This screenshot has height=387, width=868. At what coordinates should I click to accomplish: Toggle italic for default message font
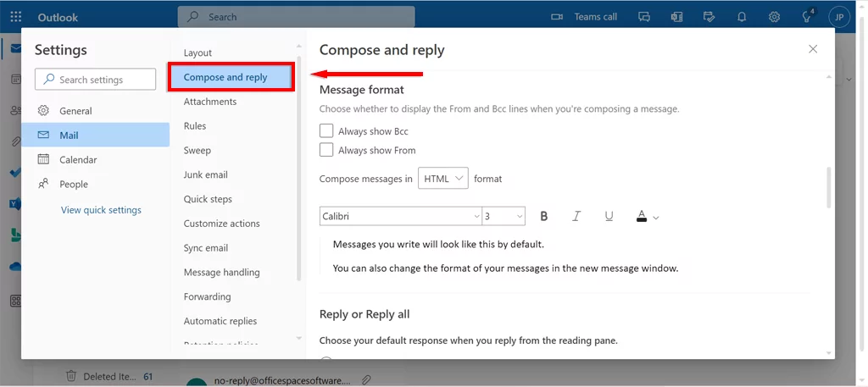[x=576, y=216]
